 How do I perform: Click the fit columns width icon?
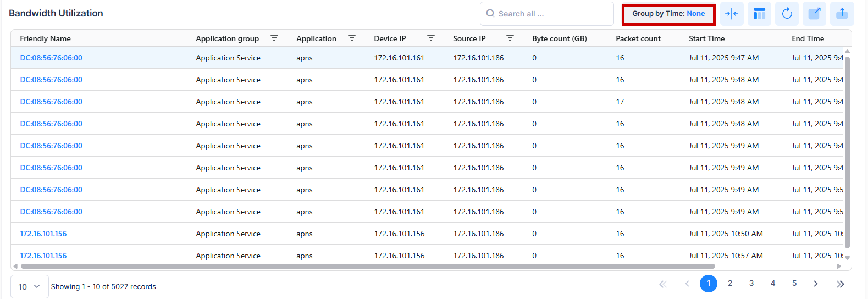tap(732, 14)
